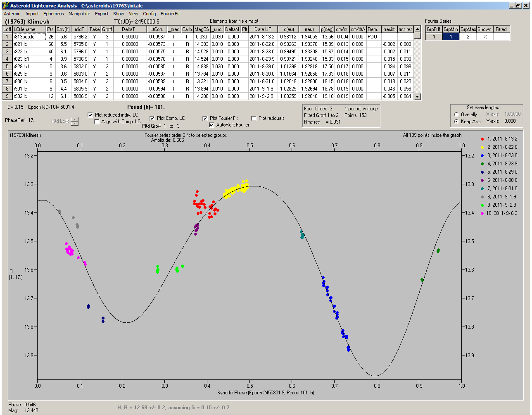The width and height of the screenshot is (532, 415).
Task: Click the Amplitude: 0.666 label
Action: coord(167,140)
